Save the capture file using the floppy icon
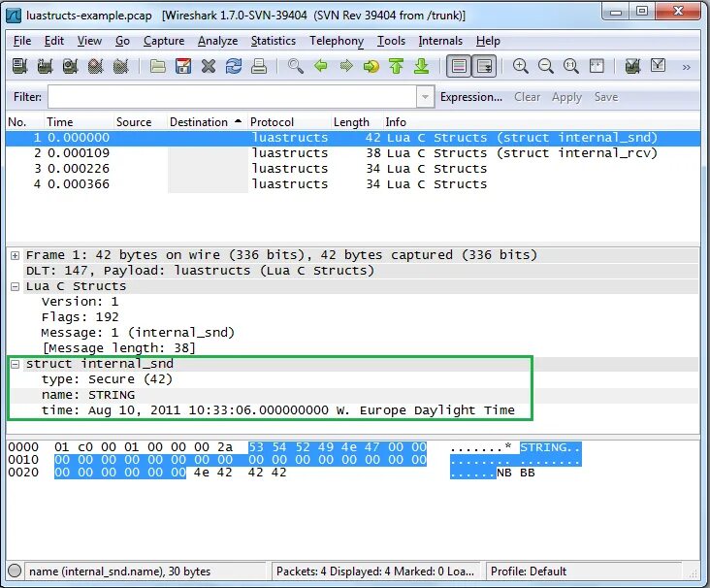This screenshot has height=588, width=710. pyautogui.click(x=183, y=66)
